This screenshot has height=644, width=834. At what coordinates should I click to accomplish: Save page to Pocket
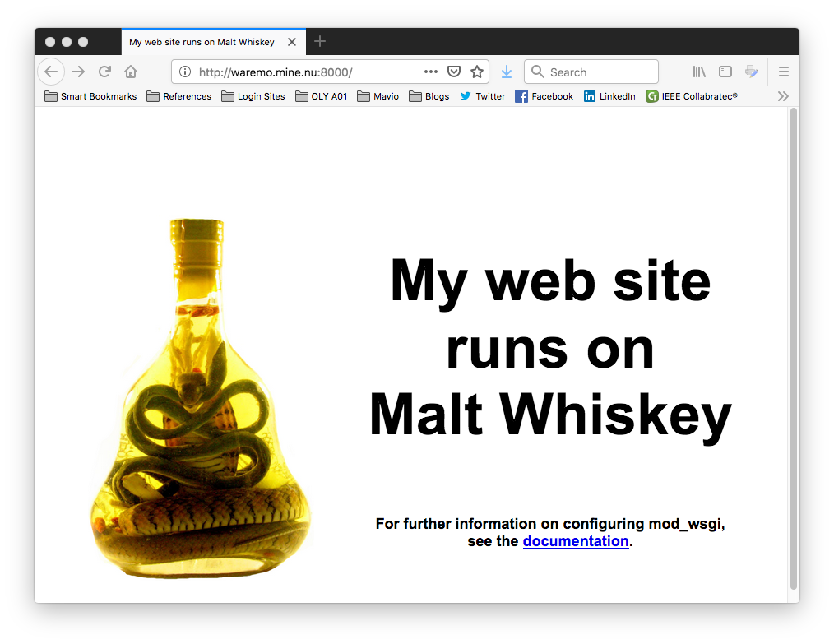(454, 72)
